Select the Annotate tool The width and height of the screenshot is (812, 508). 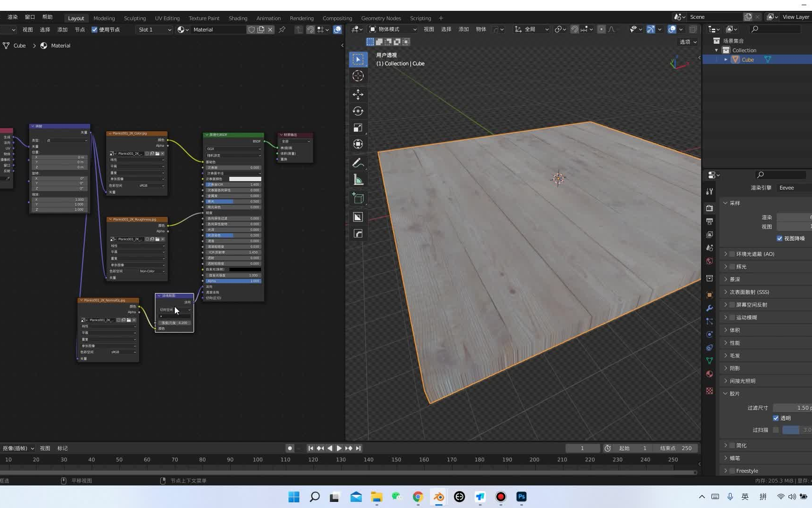click(358, 163)
